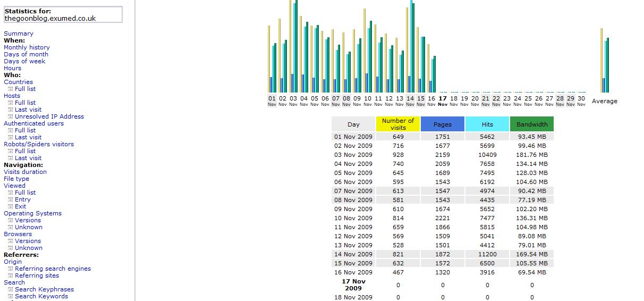
Task: Open File type report
Action: click(16, 179)
